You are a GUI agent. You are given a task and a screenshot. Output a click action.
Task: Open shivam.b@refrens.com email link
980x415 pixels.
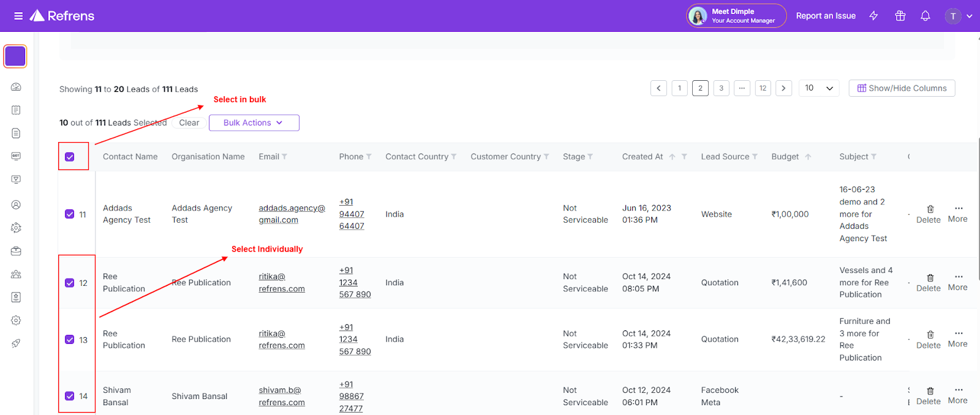click(x=282, y=396)
